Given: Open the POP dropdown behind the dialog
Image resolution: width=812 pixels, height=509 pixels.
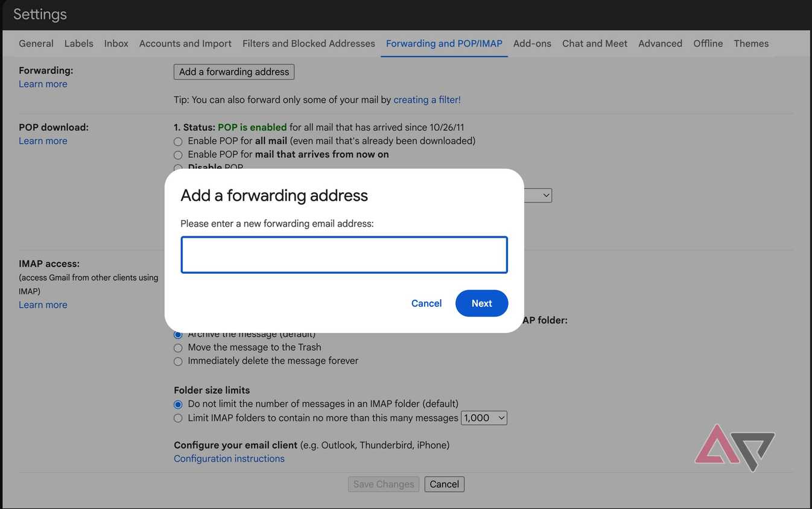Looking at the screenshot, I should point(538,195).
